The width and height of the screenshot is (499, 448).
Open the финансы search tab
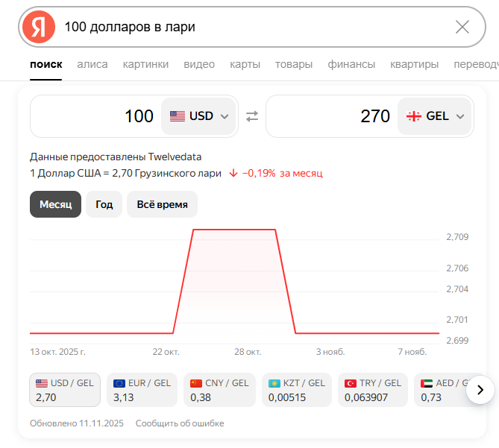tap(351, 64)
